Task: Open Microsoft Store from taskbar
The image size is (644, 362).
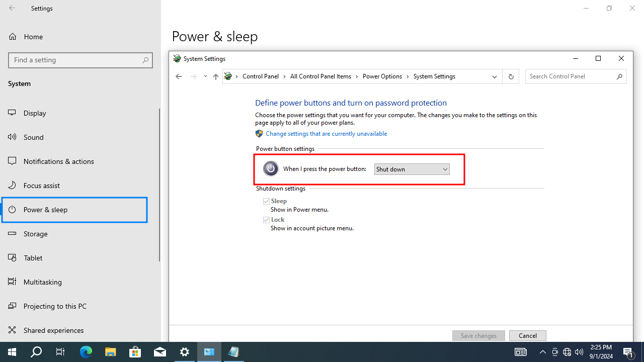Action: click(x=135, y=352)
